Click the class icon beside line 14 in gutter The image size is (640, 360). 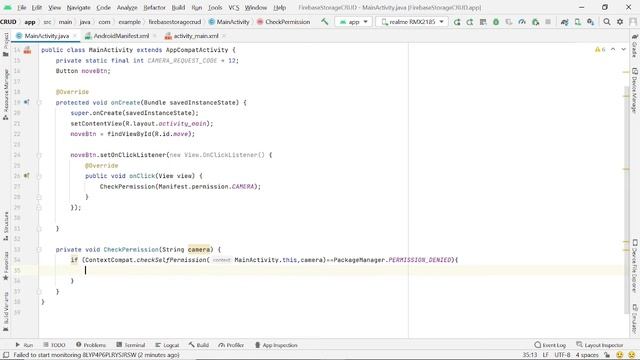[x=27, y=50]
